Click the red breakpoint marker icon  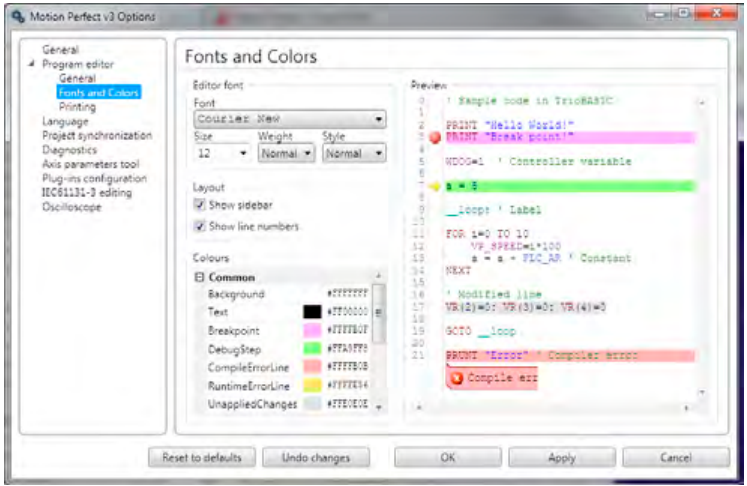(435, 138)
